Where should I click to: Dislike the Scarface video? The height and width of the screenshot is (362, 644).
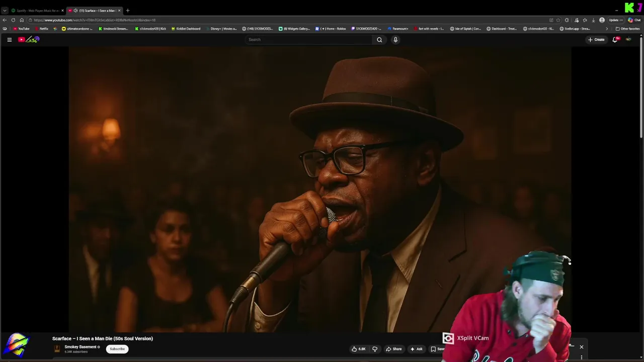click(x=374, y=349)
